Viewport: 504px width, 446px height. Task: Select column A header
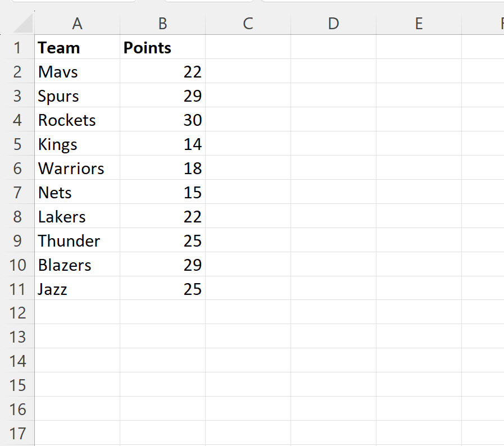[78, 24]
